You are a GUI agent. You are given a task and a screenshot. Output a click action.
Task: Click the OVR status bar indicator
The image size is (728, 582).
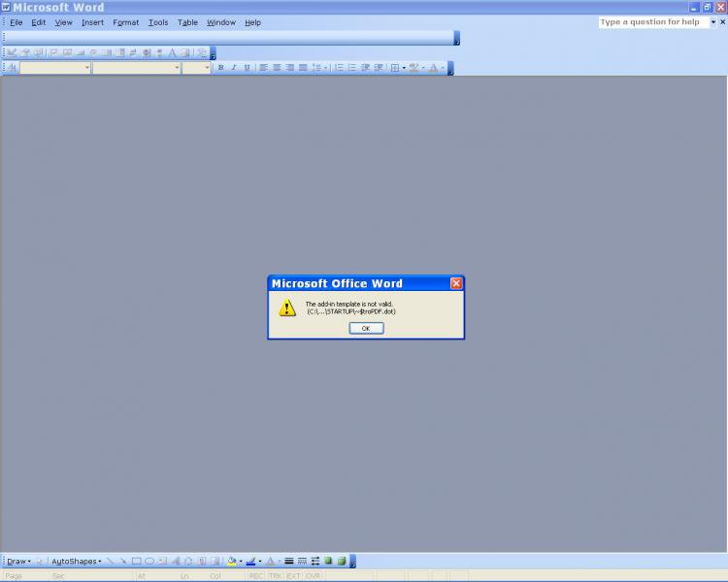click(x=313, y=576)
